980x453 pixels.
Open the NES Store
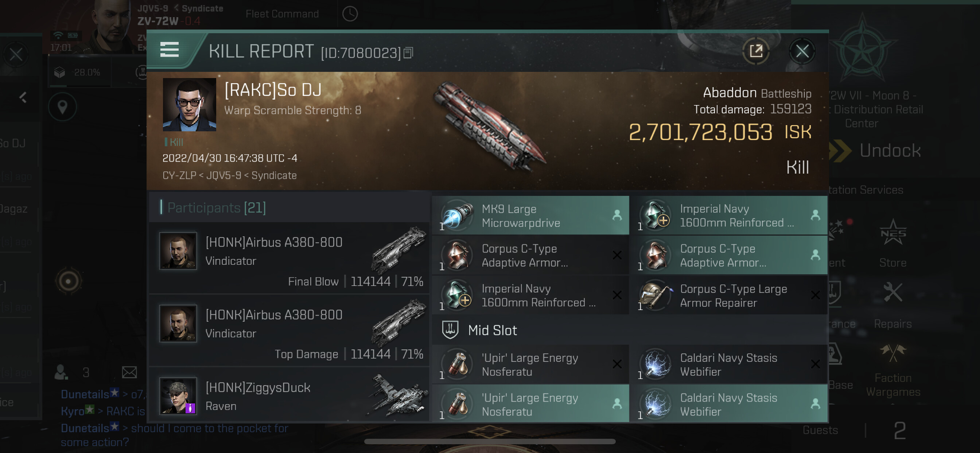pyautogui.click(x=892, y=244)
